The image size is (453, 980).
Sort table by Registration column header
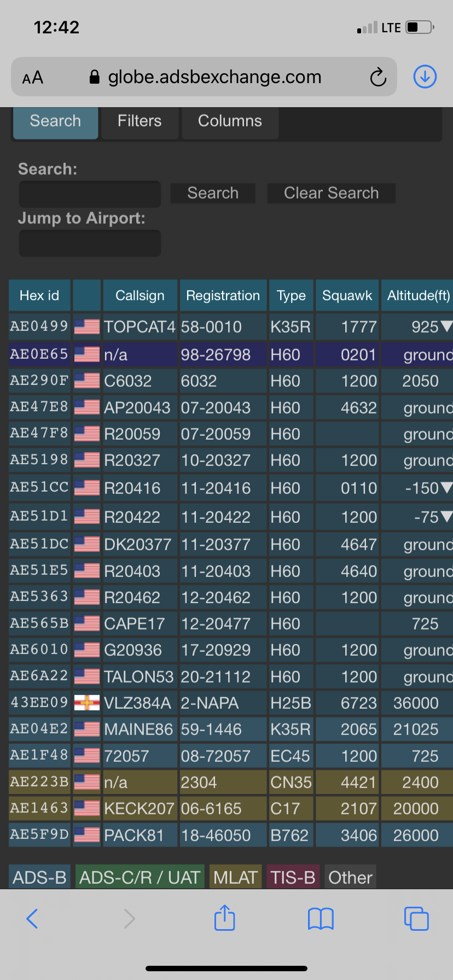pyautogui.click(x=223, y=295)
